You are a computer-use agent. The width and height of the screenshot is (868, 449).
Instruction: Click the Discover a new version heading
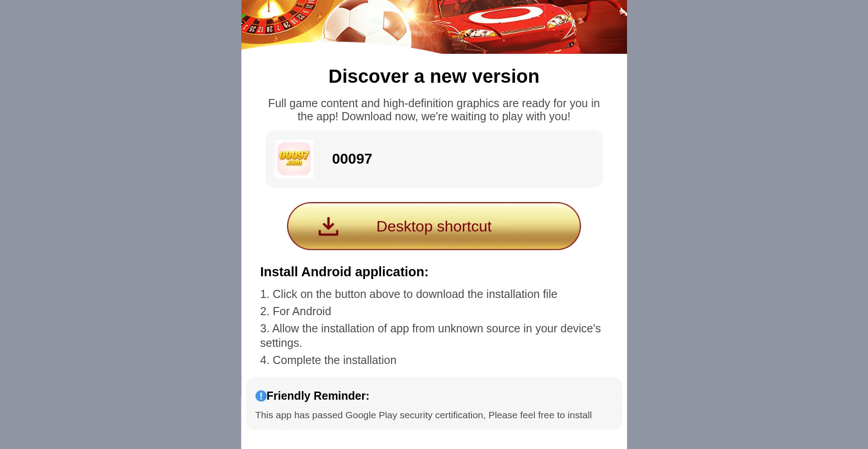point(434,76)
